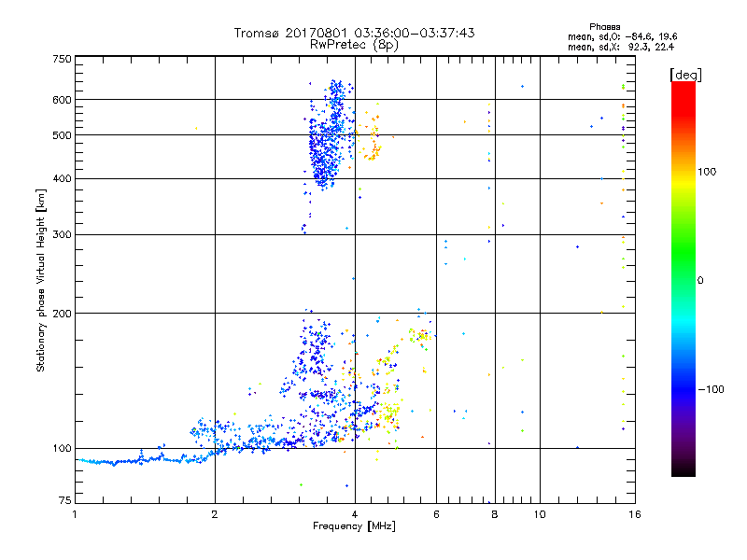Click the 'RwPretec (8p)' subtitle

click(354, 45)
